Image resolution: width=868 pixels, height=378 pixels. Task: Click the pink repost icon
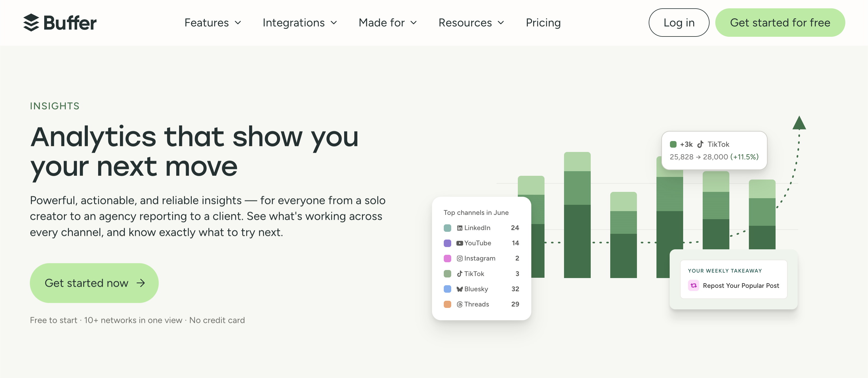click(x=693, y=286)
